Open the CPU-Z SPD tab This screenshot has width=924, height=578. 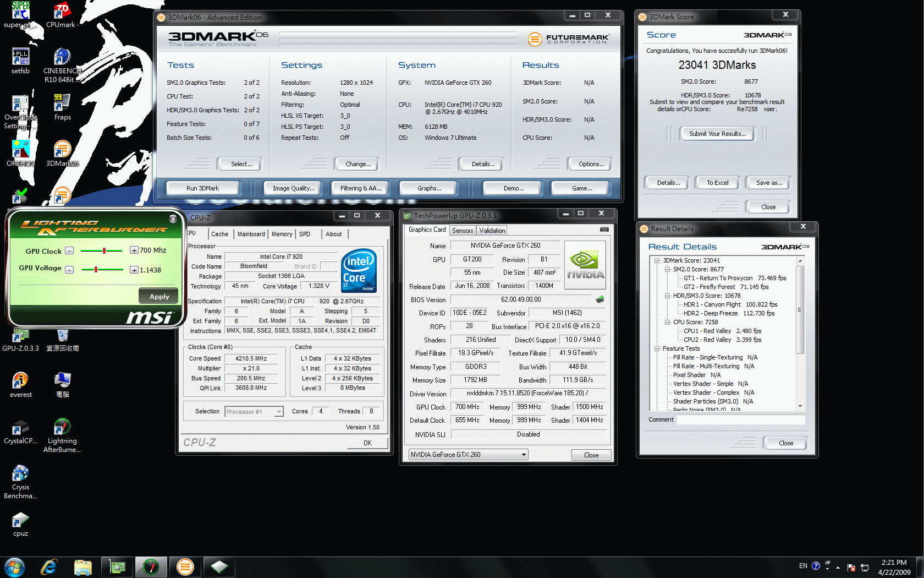[x=305, y=234]
